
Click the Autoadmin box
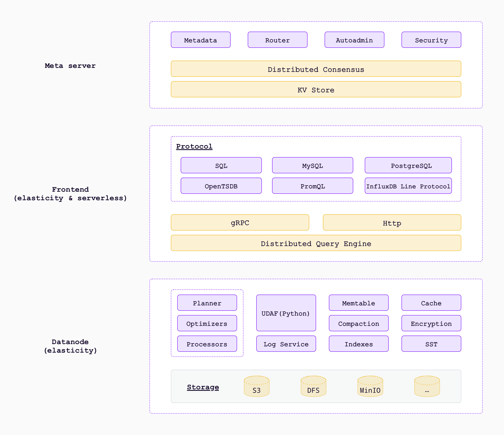click(354, 40)
